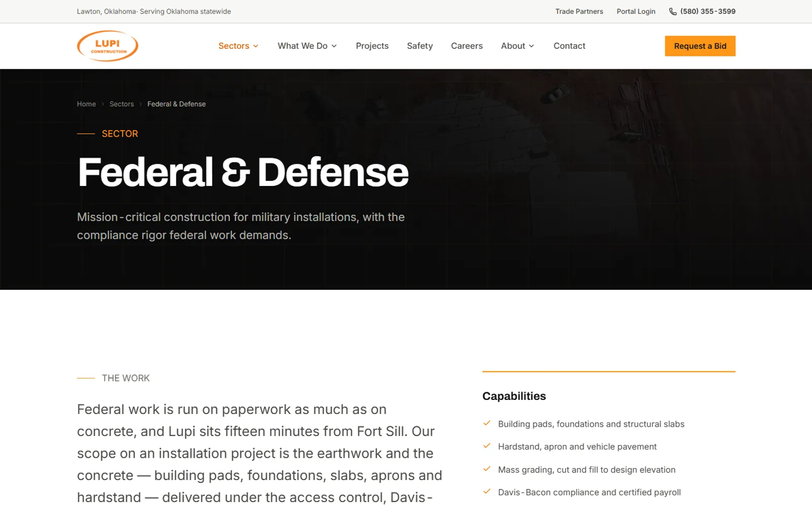This screenshot has height=508, width=812.
Task: Click the checkmark beside Hardstand, apron item
Action: (x=487, y=446)
